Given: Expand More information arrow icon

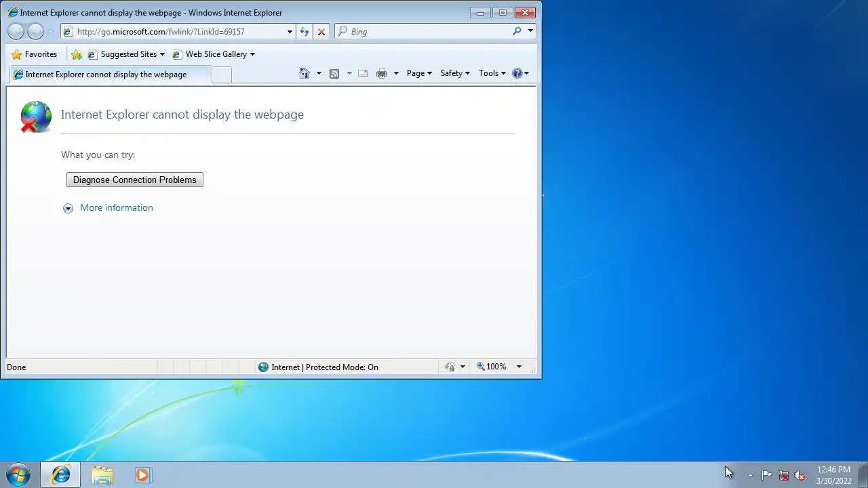Looking at the screenshot, I should pyautogui.click(x=68, y=208).
